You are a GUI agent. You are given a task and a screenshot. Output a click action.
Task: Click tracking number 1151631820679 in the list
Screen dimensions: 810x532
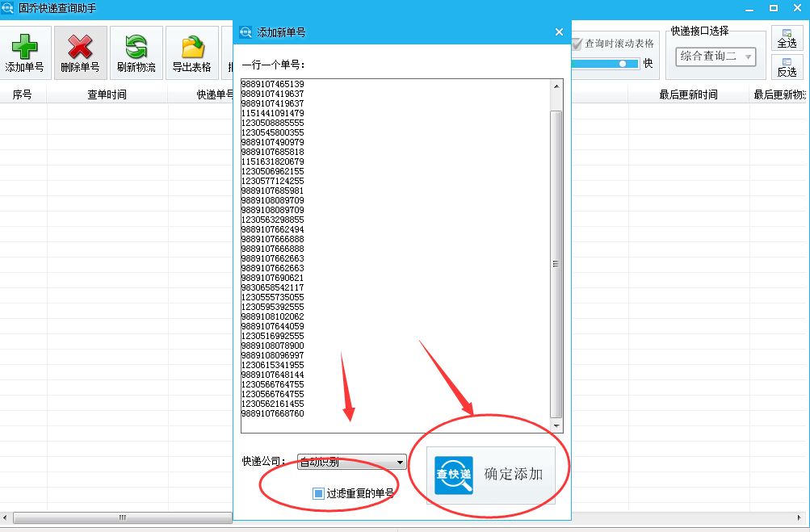pyautogui.click(x=273, y=161)
